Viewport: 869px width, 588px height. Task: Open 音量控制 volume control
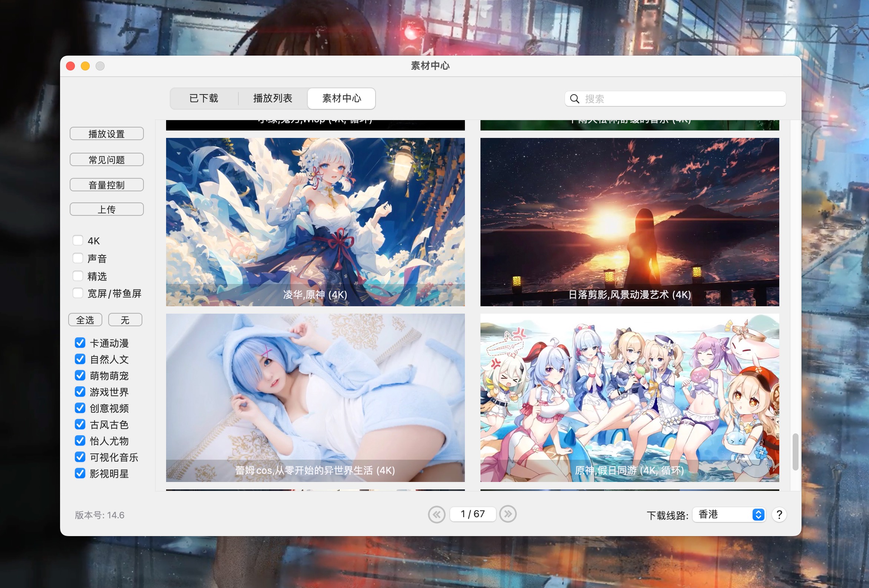pyautogui.click(x=106, y=185)
